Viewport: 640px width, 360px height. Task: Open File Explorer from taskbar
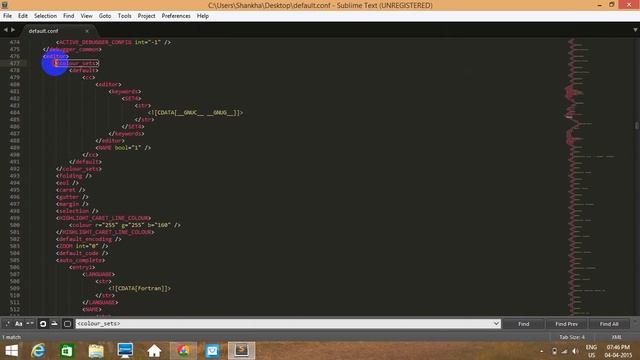tap(96, 351)
